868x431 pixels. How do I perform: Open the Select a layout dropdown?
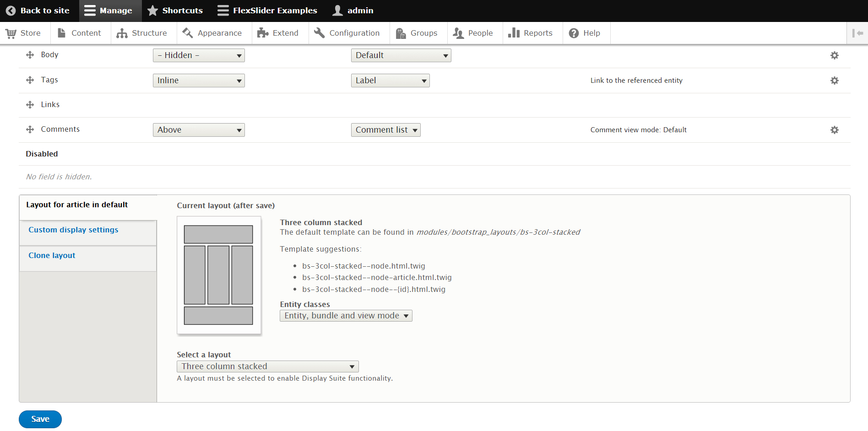tap(267, 366)
